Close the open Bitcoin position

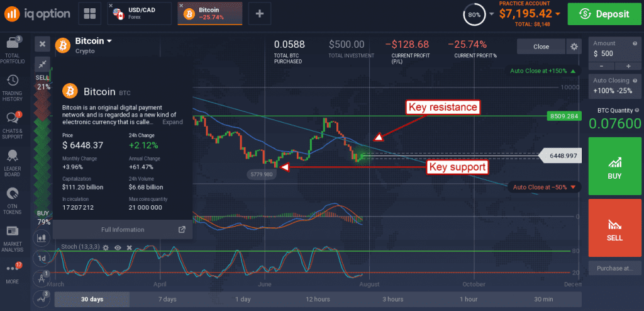pos(541,47)
